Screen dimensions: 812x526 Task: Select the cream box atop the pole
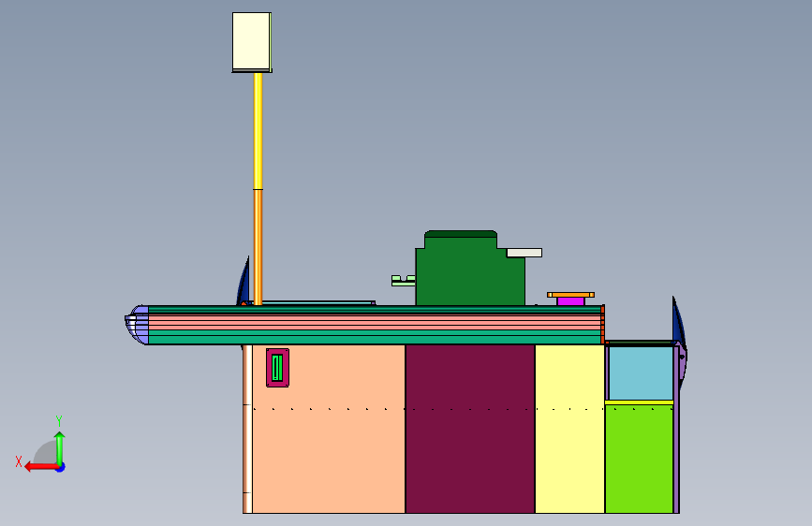[252, 42]
